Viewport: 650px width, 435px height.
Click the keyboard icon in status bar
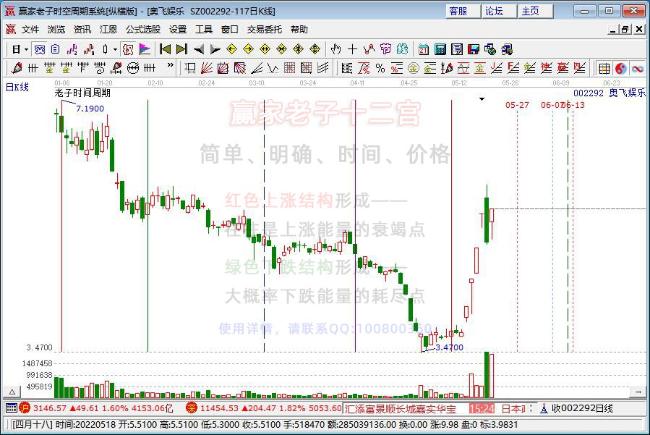(x=12, y=408)
